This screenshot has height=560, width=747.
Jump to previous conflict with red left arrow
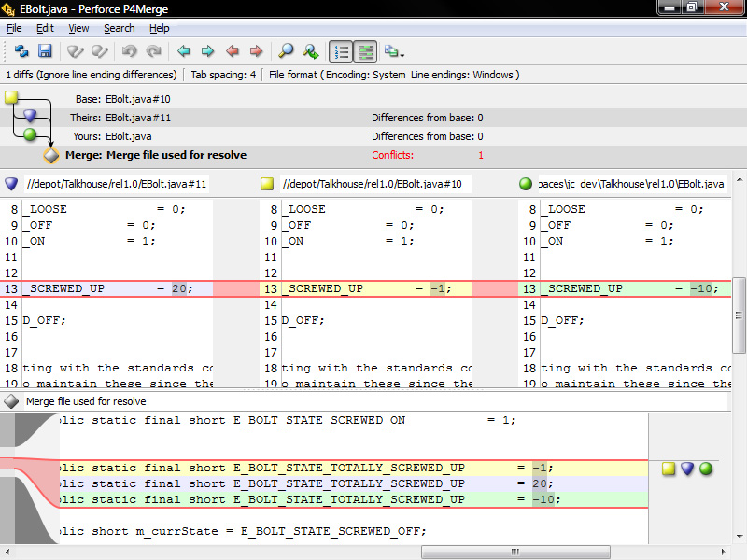pyautogui.click(x=233, y=51)
